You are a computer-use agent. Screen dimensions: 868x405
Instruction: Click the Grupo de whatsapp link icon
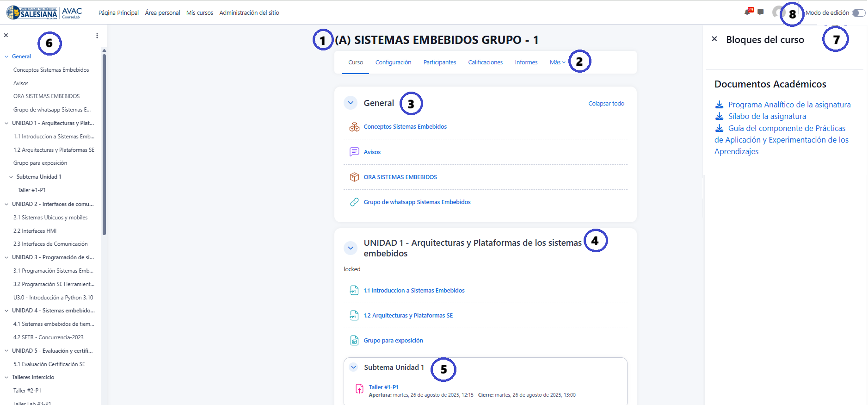[x=354, y=202]
